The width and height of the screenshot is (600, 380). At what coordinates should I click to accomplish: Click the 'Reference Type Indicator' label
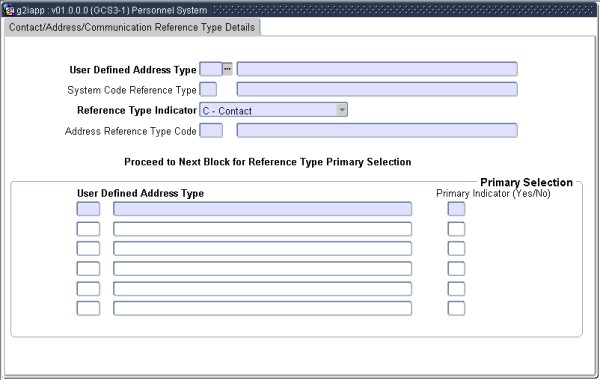point(137,110)
